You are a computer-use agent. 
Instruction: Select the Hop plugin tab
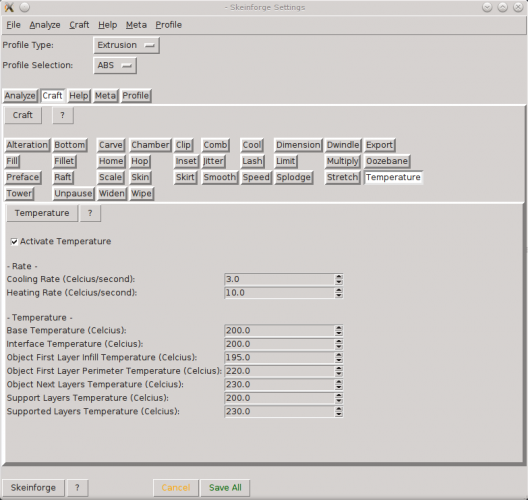tap(140, 161)
